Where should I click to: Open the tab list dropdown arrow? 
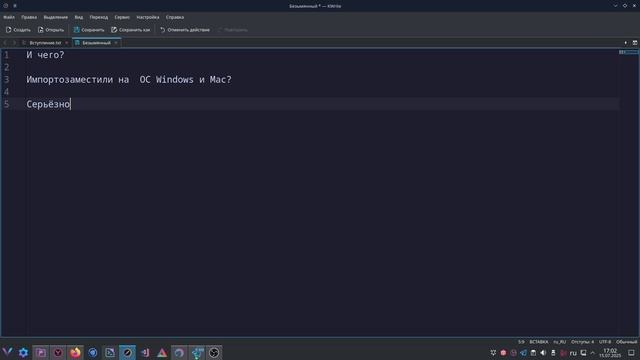pyautogui.click(x=625, y=43)
